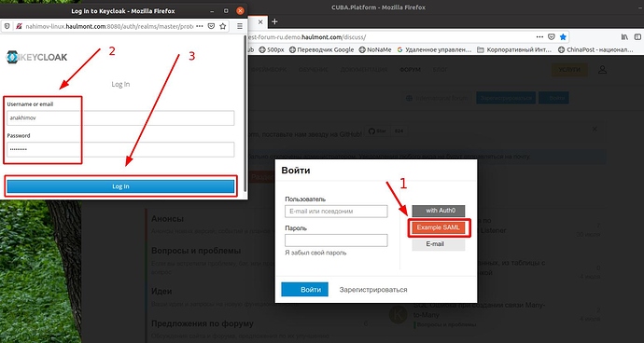Click the CUBA.Platform address bar URL
The height and width of the screenshot is (343, 644).
[x=306, y=37]
